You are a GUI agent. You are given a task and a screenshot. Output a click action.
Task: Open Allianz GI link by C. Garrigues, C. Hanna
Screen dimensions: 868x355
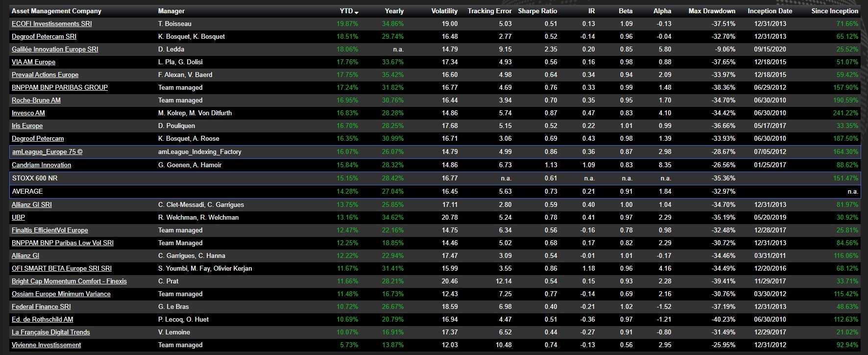25,255
